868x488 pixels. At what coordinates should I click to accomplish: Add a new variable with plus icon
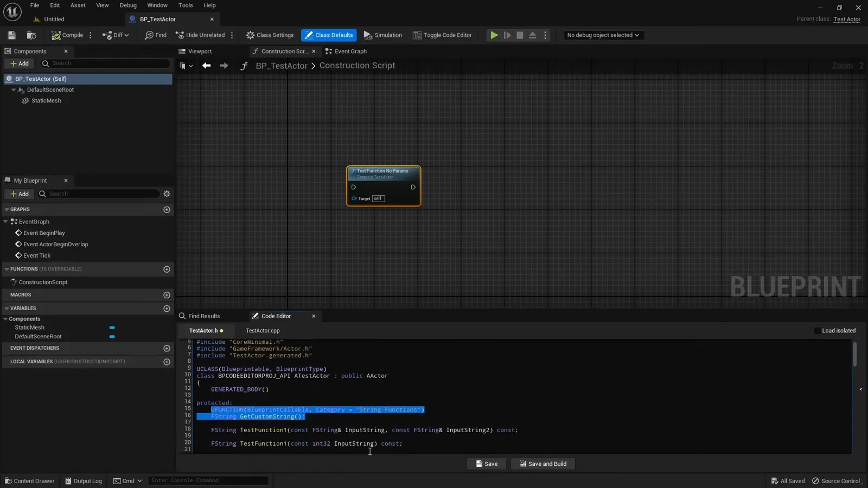(x=167, y=309)
